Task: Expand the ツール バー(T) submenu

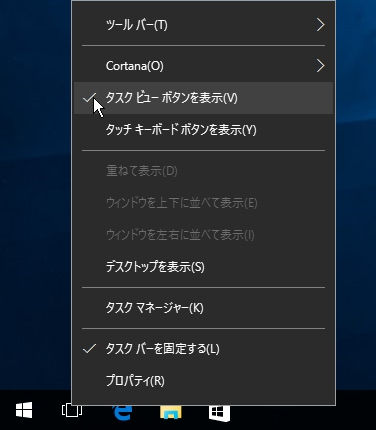Action: point(203,25)
